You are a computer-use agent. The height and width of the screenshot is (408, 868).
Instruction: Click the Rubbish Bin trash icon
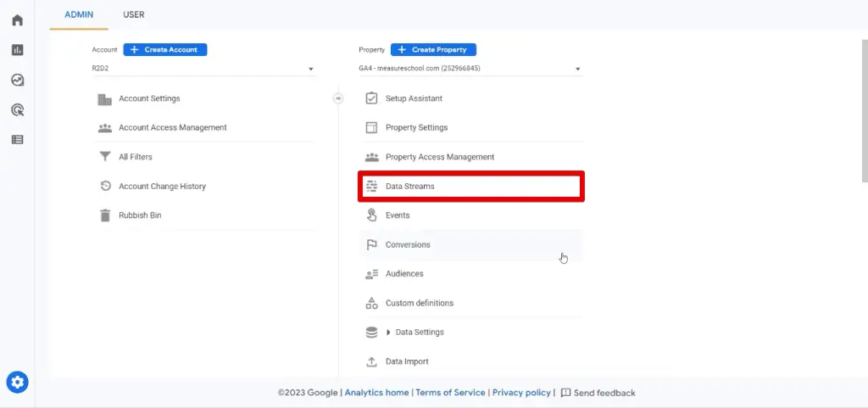(105, 215)
